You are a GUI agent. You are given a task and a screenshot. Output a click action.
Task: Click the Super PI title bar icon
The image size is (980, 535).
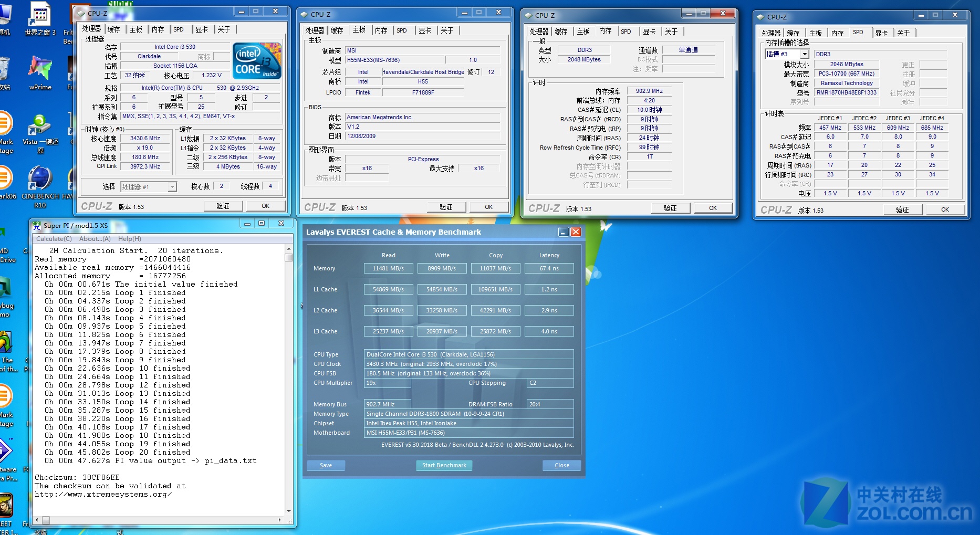point(37,225)
